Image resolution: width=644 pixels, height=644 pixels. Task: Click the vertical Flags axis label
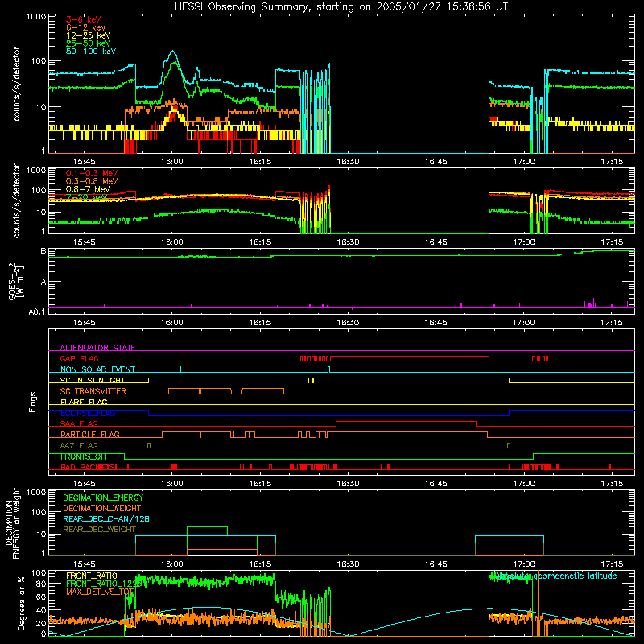pyautogui.click(x=33, y=402)
